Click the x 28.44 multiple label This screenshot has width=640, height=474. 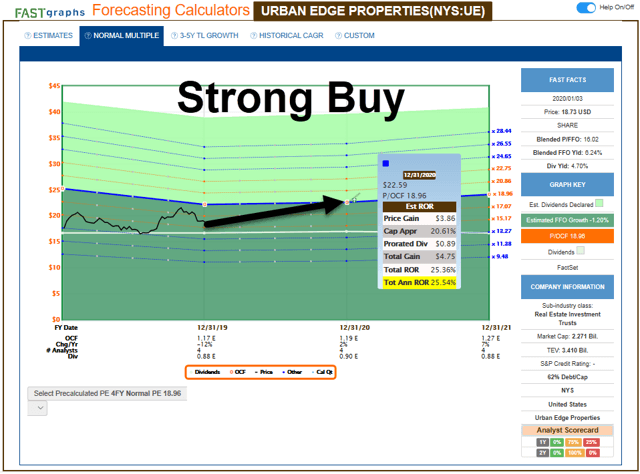pos(502,131)
